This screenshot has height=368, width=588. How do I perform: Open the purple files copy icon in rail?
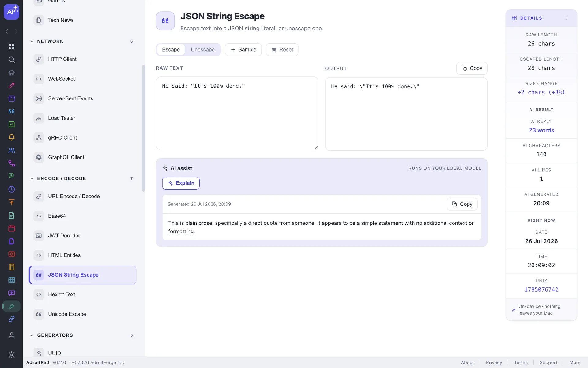point(11,241)
